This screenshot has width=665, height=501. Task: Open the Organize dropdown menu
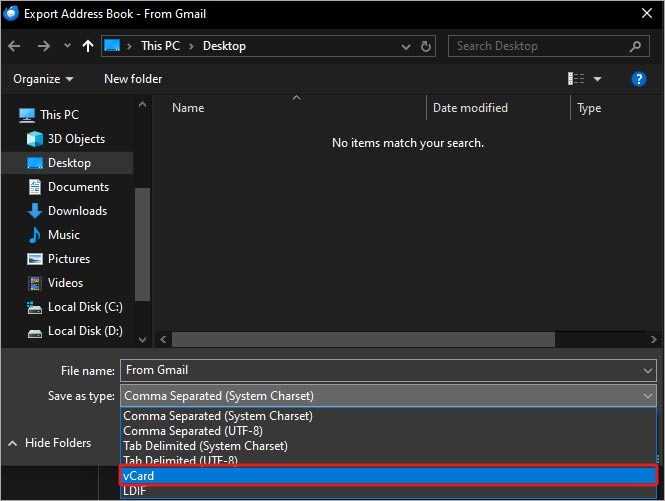click(x=43, y=79)
